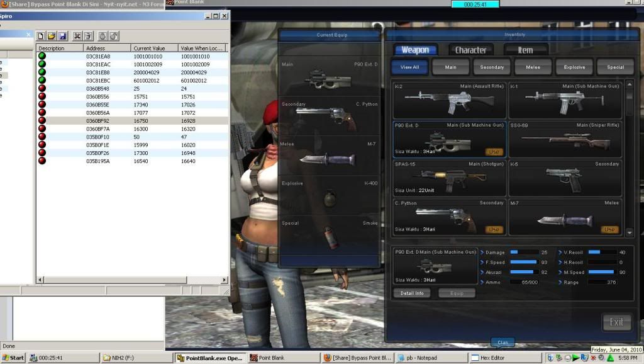Select the SPAS-15 shotgun card
644x364 pixels.
[449, 178]
